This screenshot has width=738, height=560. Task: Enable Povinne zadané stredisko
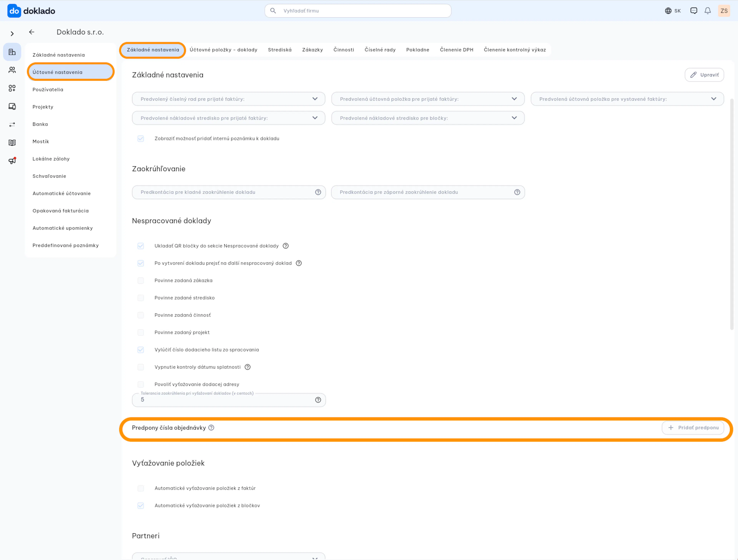[141, 298]
